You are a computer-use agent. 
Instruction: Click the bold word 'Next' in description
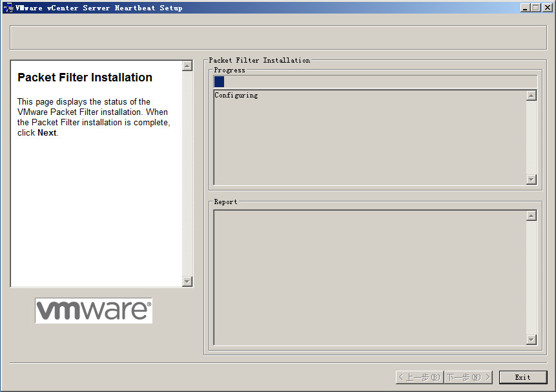coord(46,132)
